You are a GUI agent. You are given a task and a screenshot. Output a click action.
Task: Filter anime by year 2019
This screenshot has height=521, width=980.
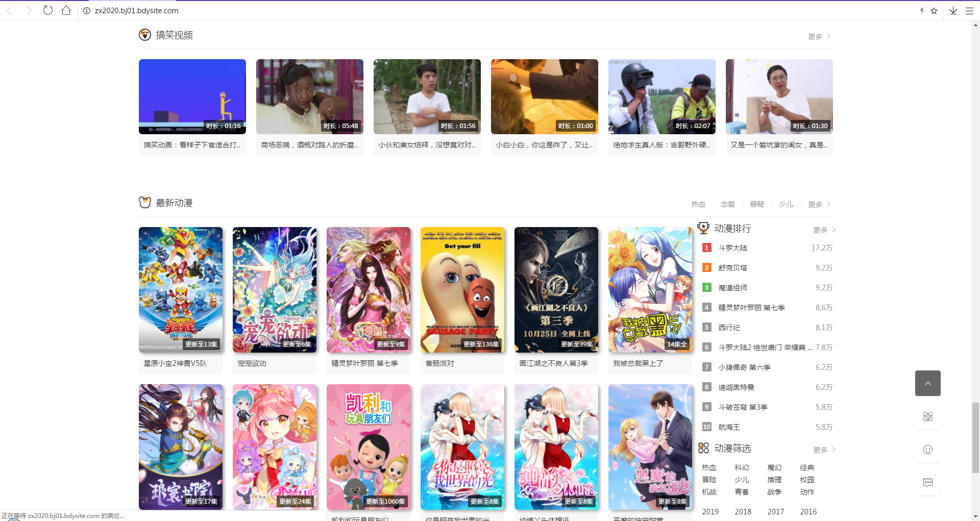coord(710,511)
